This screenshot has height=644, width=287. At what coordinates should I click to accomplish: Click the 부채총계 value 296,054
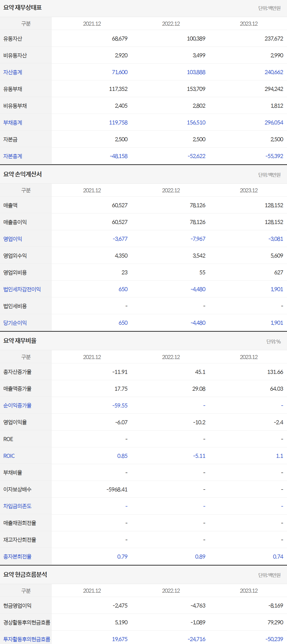[x=274, y=123]
